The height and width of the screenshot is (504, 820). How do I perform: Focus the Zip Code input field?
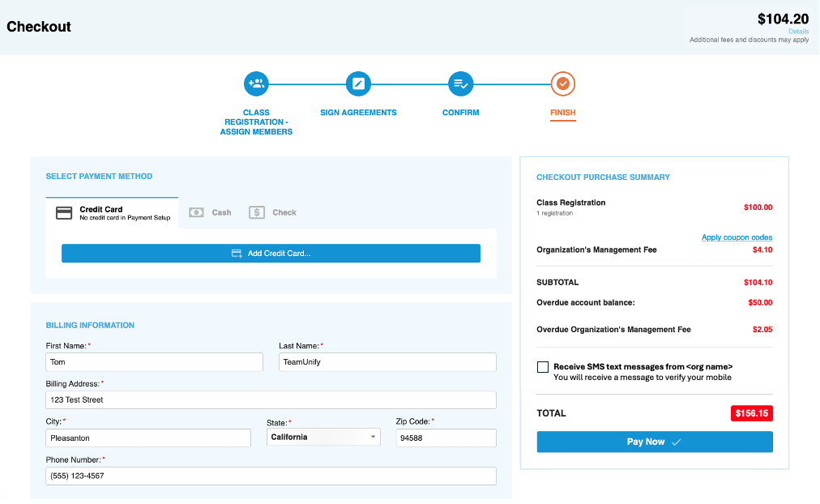point(446,438)
